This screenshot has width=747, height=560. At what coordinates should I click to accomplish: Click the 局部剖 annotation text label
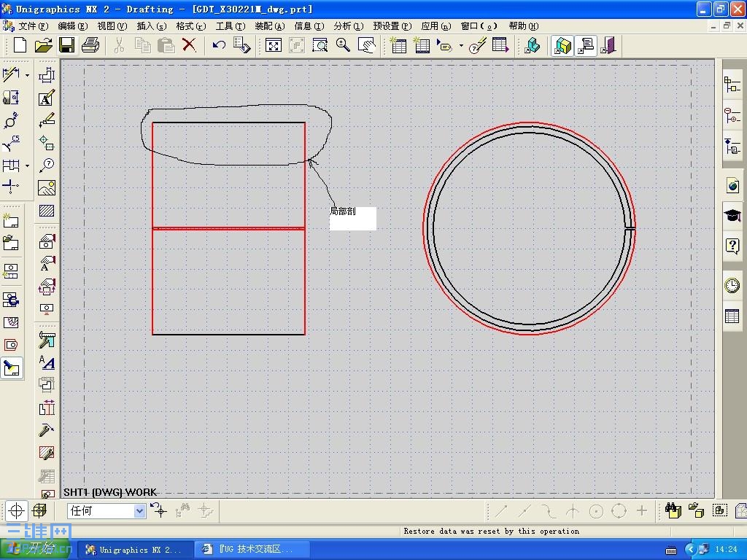pos(343,211)
